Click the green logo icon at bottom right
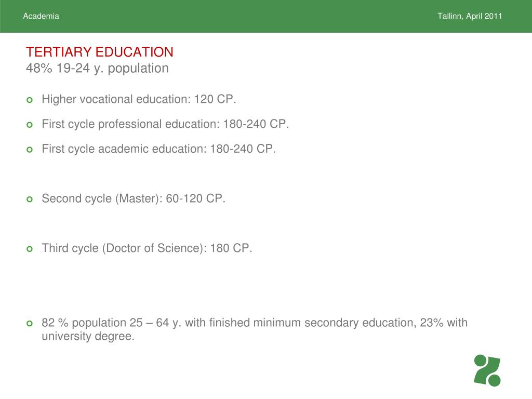Screen dimensions: 532x399 tap(487, 370)
